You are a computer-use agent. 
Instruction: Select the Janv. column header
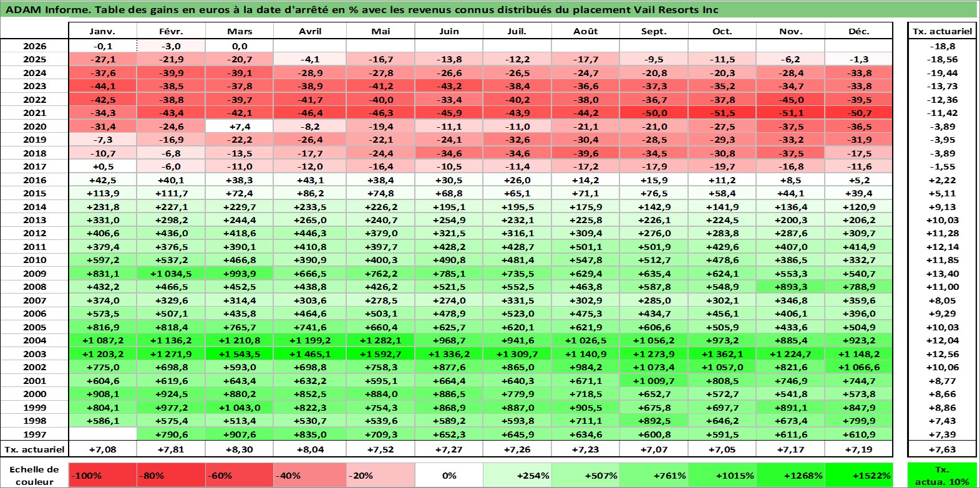pyautogui.click(x=102, y=31)
